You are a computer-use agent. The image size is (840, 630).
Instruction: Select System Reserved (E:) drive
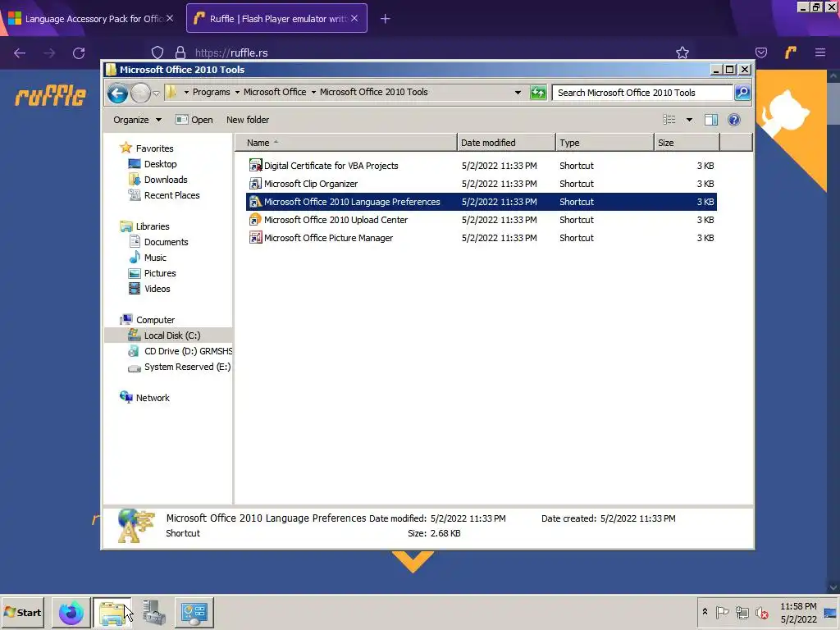click(x=187, y=367)
